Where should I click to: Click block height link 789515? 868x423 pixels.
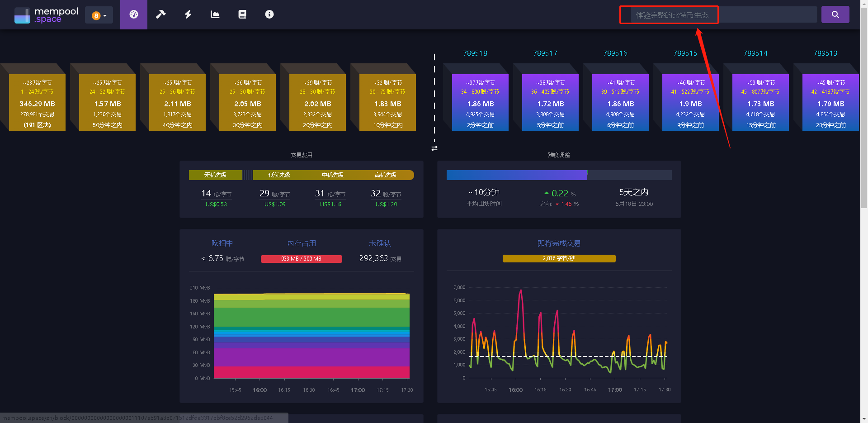[685, 53]
